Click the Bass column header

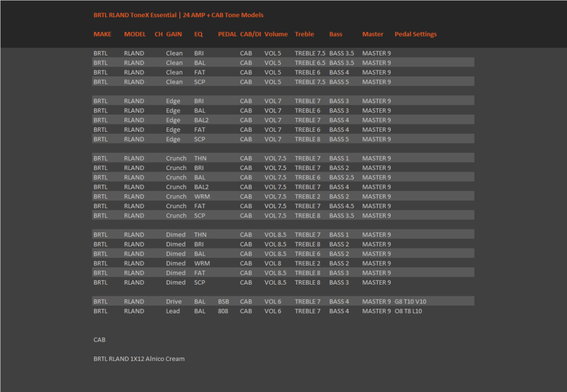click(336, 34)
